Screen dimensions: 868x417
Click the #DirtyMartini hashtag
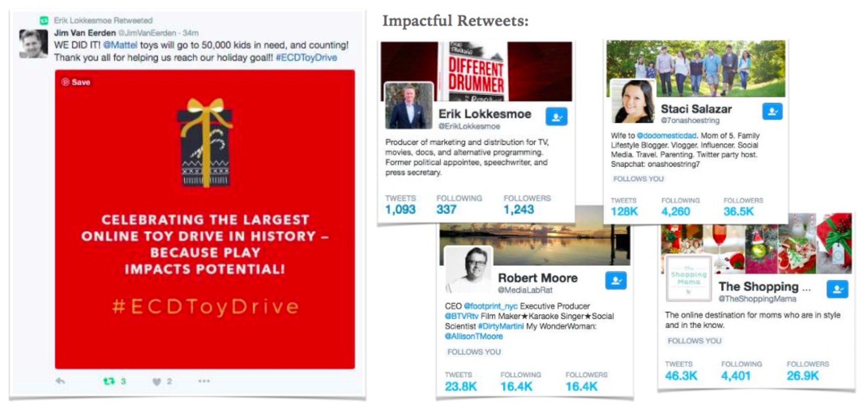pos(501,327)
